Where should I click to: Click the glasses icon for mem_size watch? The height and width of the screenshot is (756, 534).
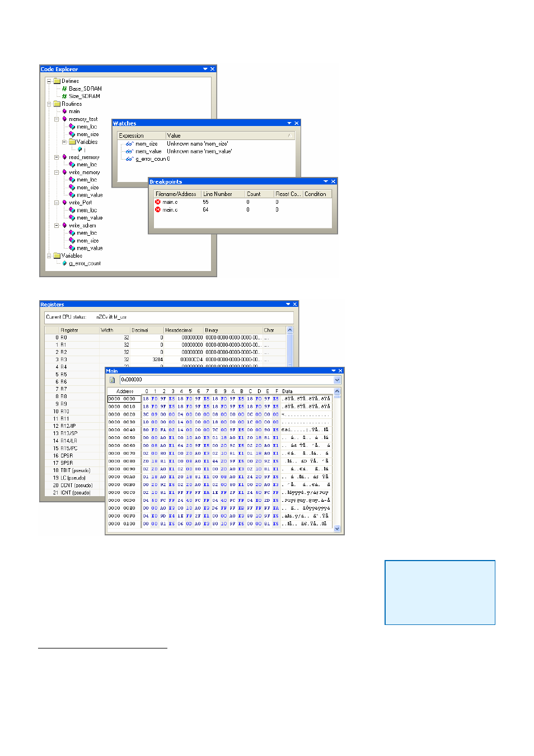(129, 144)
